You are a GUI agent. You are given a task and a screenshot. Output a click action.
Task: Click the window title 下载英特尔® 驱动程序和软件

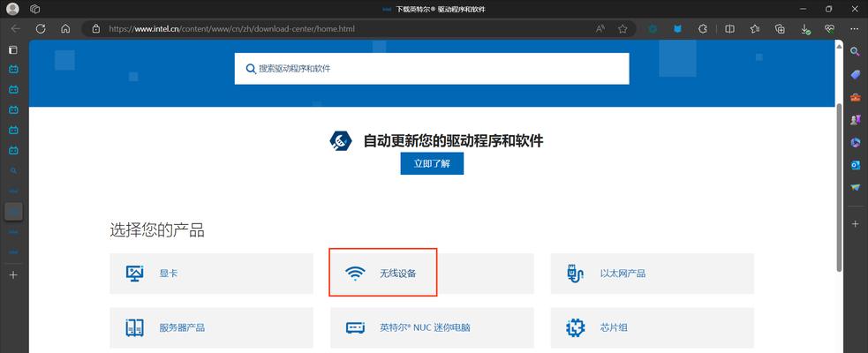[442, 10]
